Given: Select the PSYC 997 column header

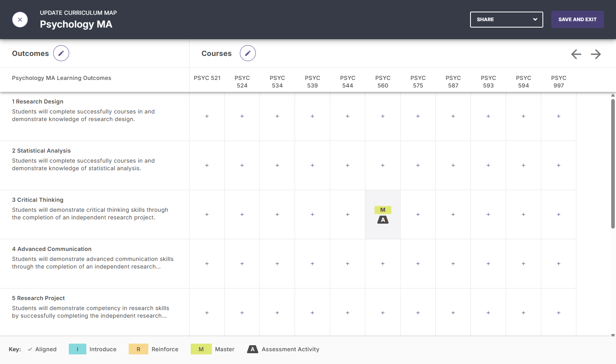Looking at the screenshot, I should [559, 82].
